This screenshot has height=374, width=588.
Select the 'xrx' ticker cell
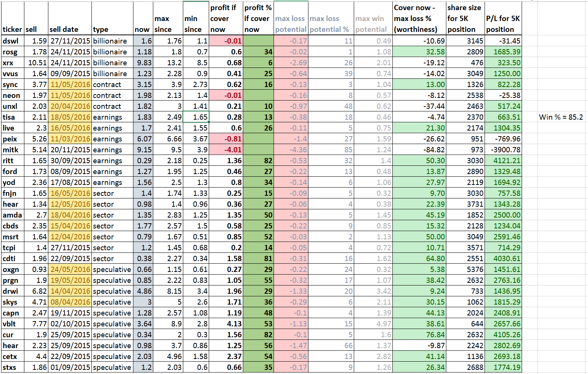(x=13, y=63)
